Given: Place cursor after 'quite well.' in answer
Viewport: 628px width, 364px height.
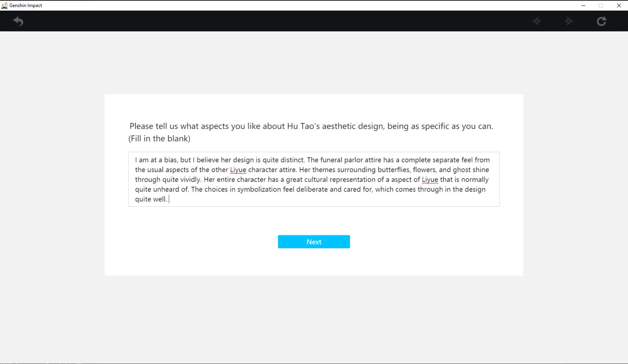Looking at the screenshot, I should point(168,199).
